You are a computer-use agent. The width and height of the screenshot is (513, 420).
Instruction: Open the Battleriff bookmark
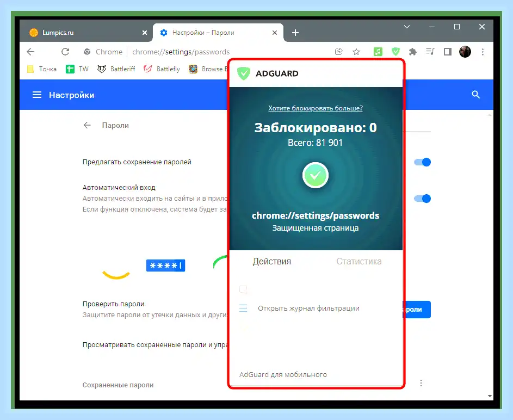(116, 69)
